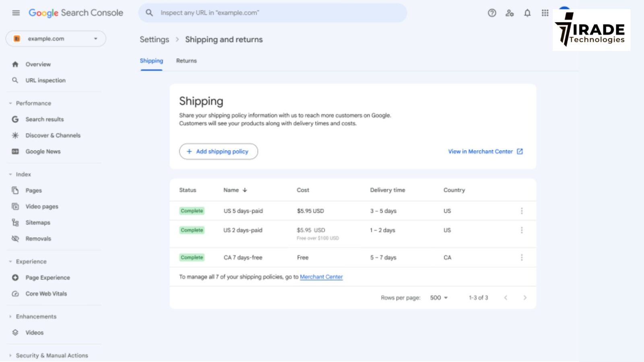Select the Shipping tab
The height and width of the screenshot is (362, 644).
[x=151, y=61]
